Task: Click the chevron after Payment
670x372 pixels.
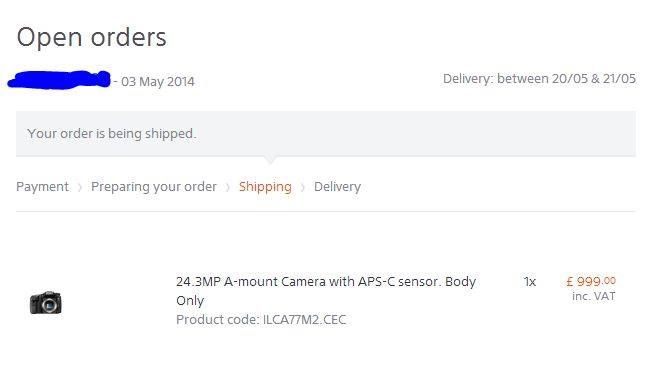Action: (x=79, y=187)
